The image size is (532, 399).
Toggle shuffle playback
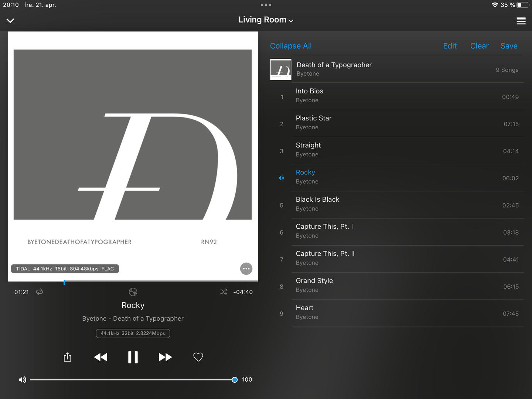[224, 292]
